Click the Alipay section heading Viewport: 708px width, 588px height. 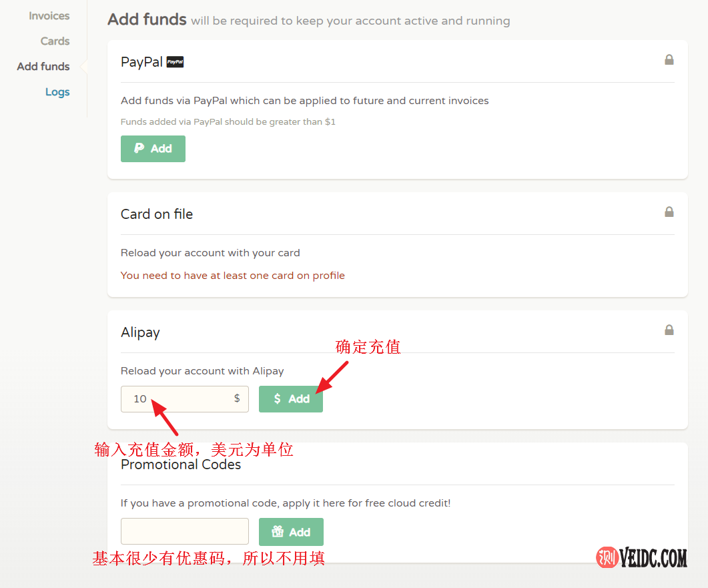coord(140,332)
